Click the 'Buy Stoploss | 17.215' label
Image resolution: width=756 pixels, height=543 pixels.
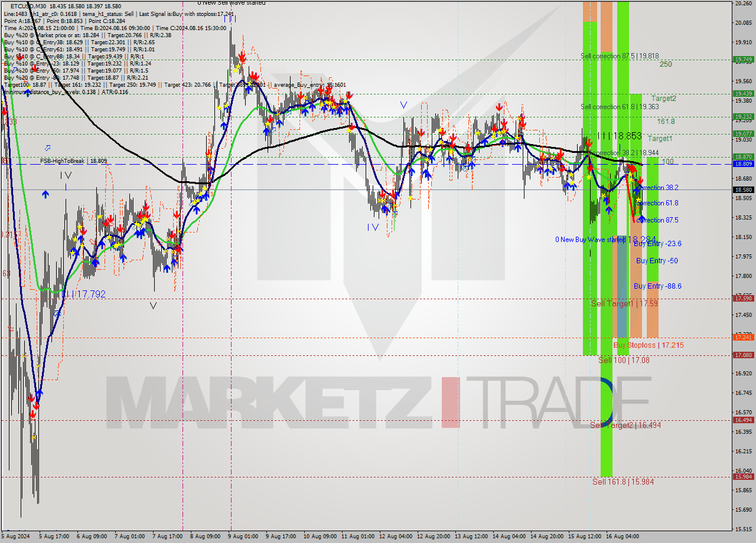[649, 345]
